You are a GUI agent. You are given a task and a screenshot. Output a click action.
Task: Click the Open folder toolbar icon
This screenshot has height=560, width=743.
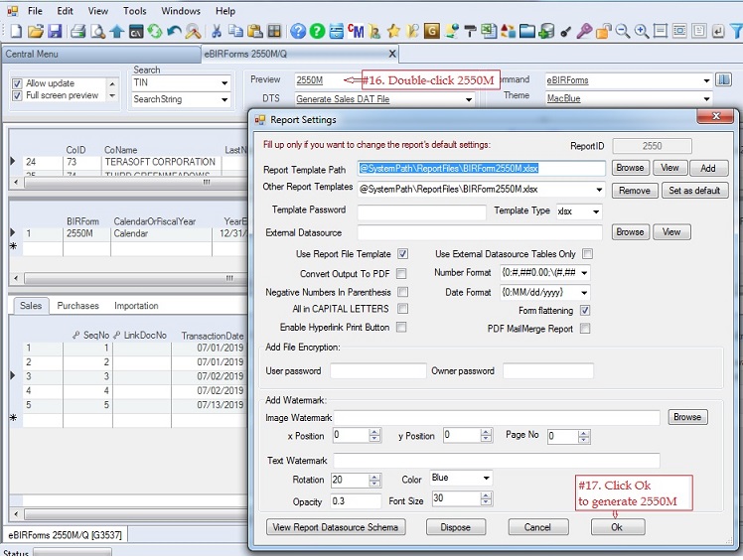(35, 32)
